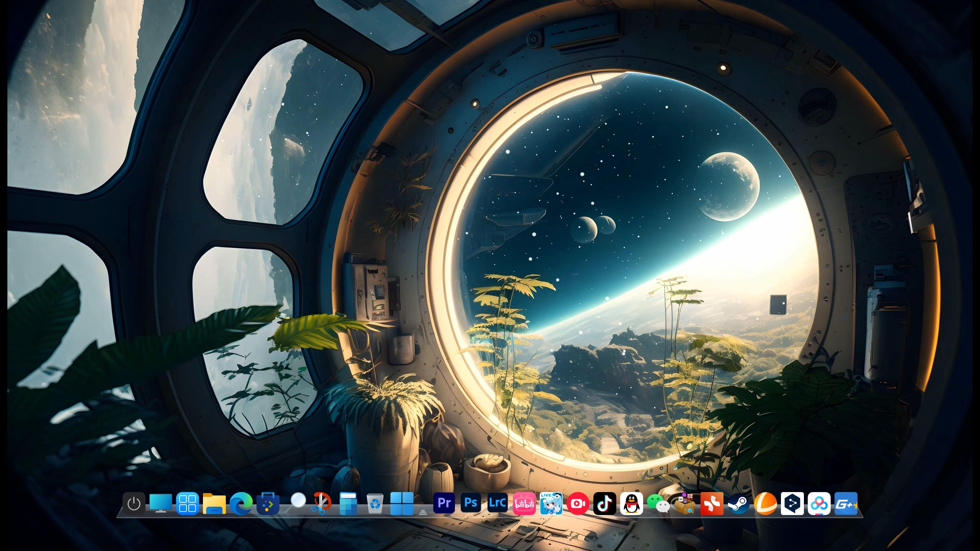Viewport: 980px width, 551px height.
Task: Launch Adobe Photoshop
Action: pos(471,503)
